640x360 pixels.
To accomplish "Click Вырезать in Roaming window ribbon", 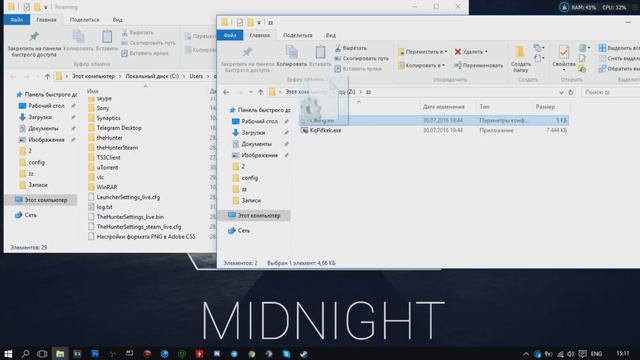I will (x=138, y=32).
